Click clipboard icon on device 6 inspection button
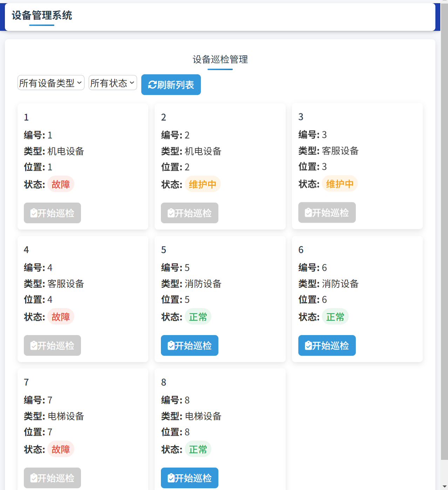Image resolution: width=448 pixels, height=490 pixels. point(308,346)
